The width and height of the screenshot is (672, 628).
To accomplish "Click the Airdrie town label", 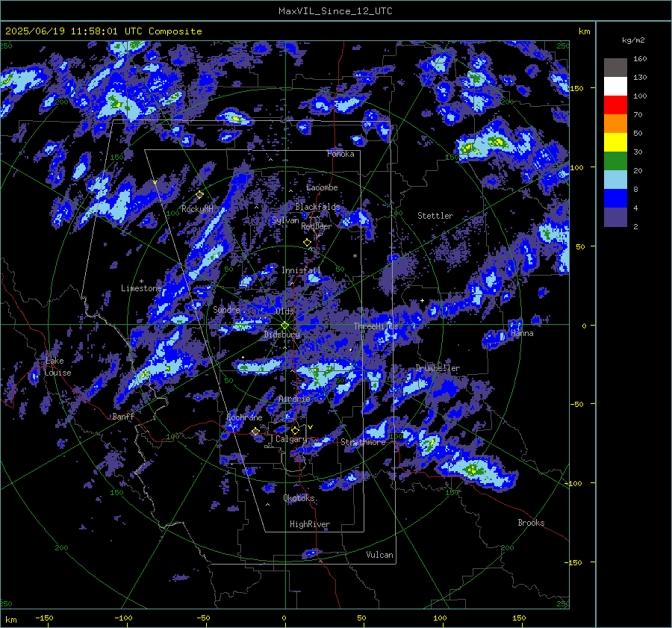I will pyautogui.click(x=294, y=399).
